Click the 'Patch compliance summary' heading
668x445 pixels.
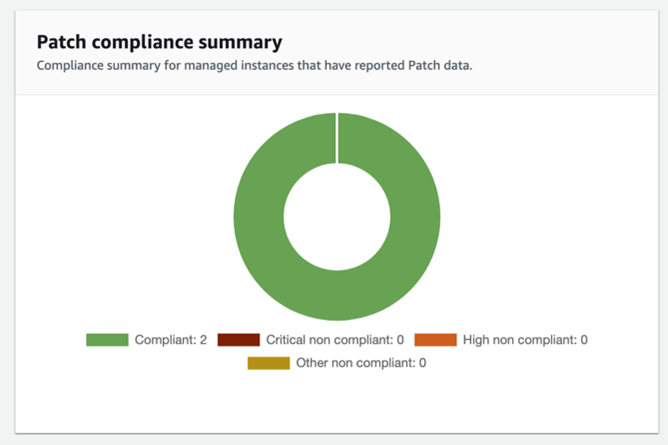point(159,42)
